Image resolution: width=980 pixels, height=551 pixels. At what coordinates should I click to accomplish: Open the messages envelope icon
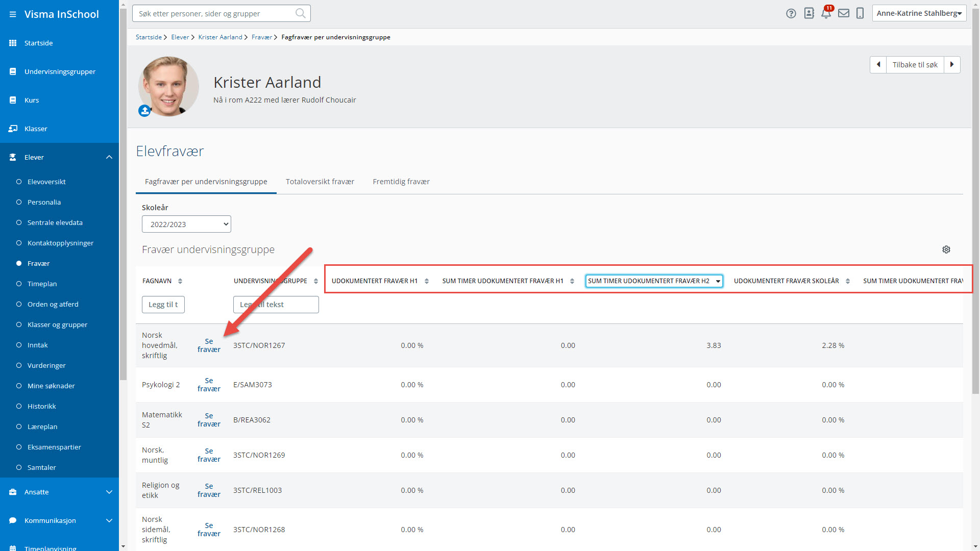[x=843, y=14]
